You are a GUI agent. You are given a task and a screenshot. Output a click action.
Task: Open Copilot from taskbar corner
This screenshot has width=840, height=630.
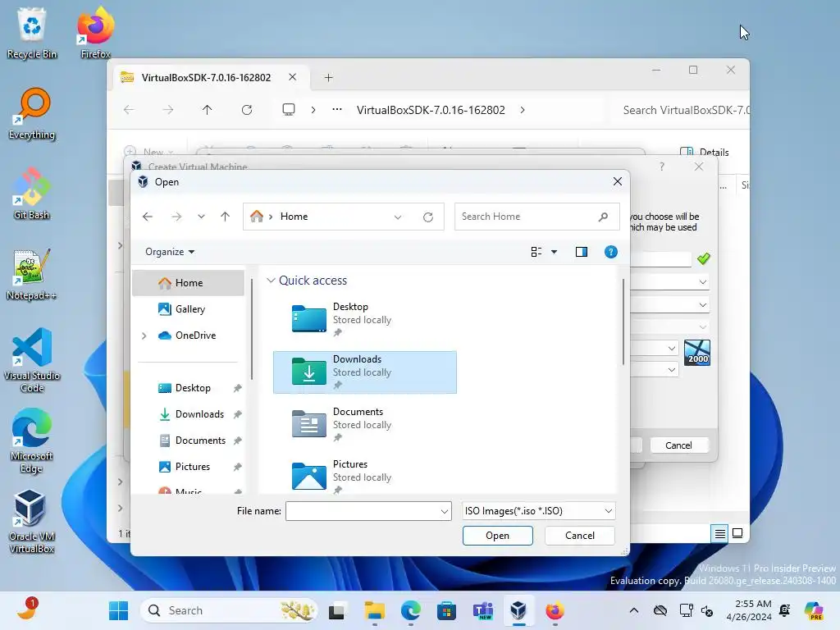[814, 610]
